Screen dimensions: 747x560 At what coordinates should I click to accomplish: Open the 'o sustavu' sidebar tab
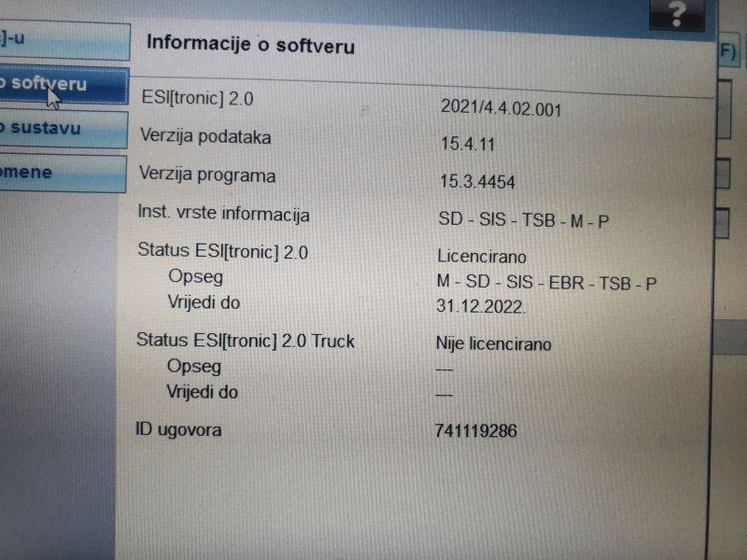click(x=63, y=129)
